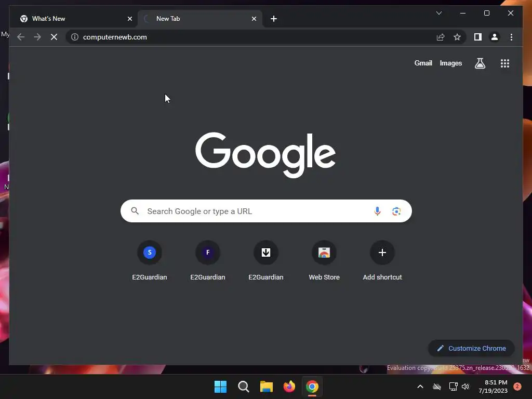The image size is (532, 399).
Task: Open File Explorer from the taskbar
Action: click(x=267, y=387)
